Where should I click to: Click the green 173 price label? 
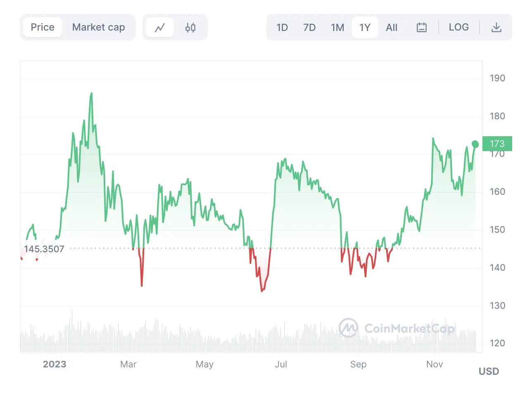pyautogui.click(x=497, y=144)
